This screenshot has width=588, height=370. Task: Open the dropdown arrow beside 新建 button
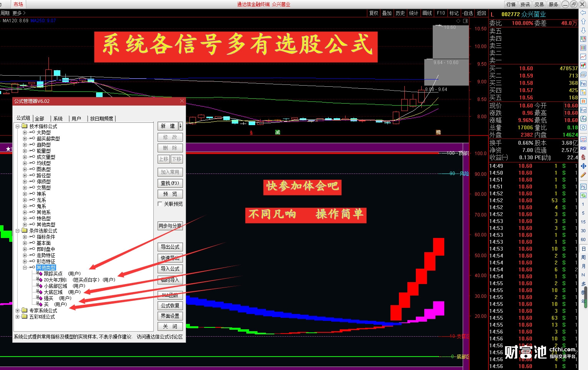point(181,126)
